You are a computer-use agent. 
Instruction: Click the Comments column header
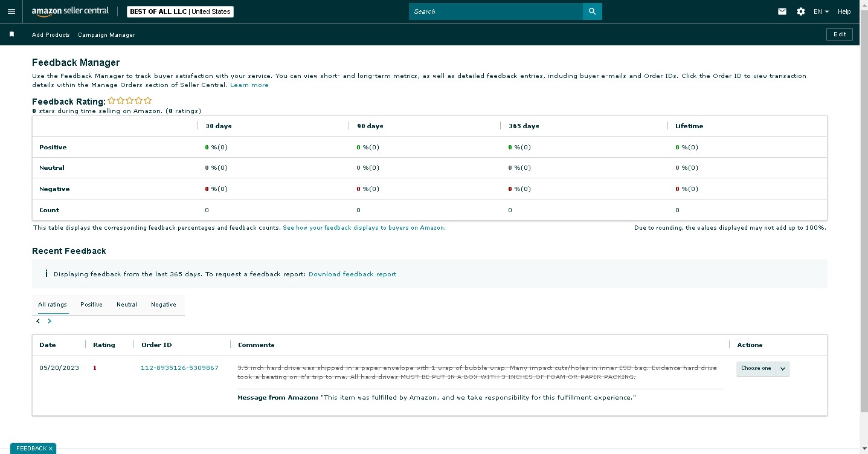tap(256, 345)
